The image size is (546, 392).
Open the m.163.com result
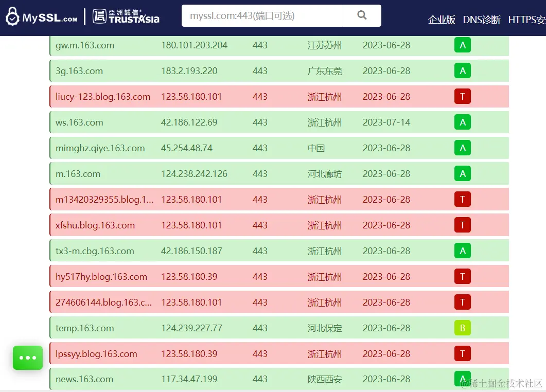click(x=78, y=174)
